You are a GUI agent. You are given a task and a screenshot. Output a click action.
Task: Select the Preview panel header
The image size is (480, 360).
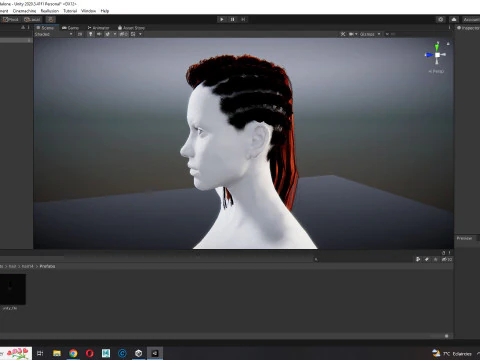[464, 238]
